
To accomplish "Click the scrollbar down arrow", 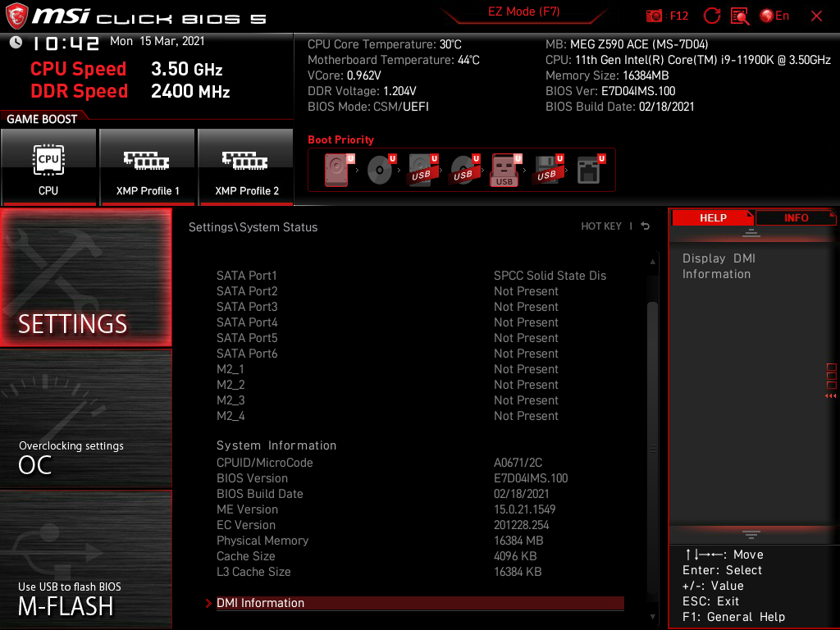I will [652, 617].
